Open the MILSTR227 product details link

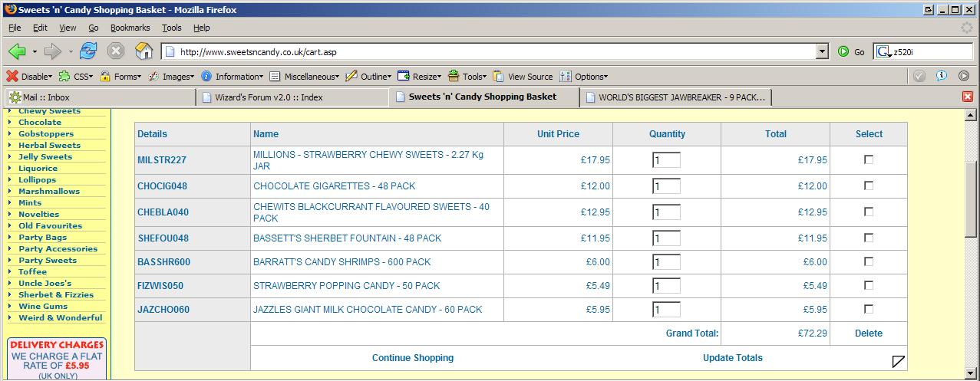162,160
